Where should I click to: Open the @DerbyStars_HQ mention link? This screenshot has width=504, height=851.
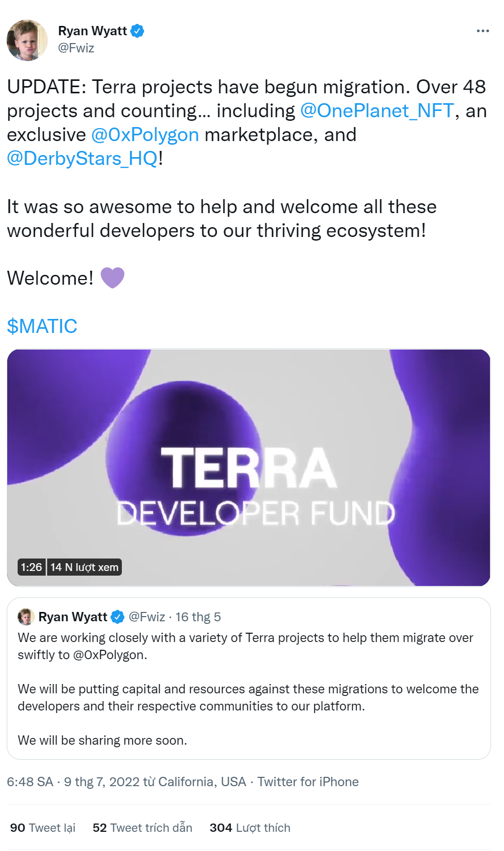tap(82, 159)
